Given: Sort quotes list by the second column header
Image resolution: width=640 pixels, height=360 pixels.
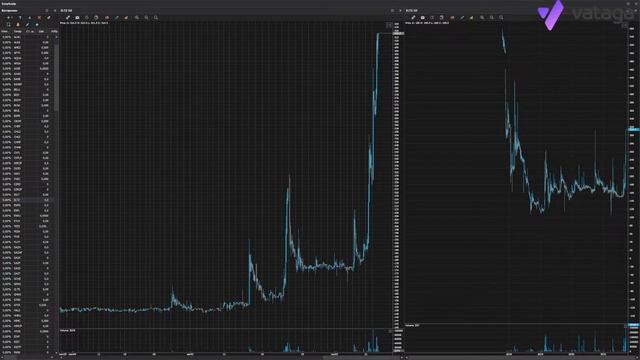Looking at the screenshot, I should tap(18, 31).
